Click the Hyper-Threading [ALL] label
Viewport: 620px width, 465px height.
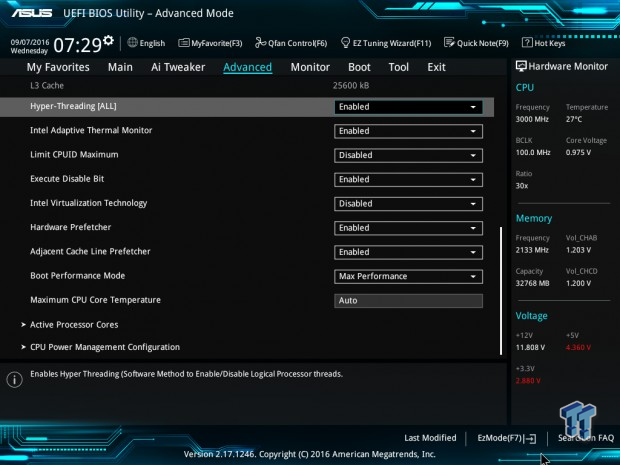pos(73,106)
